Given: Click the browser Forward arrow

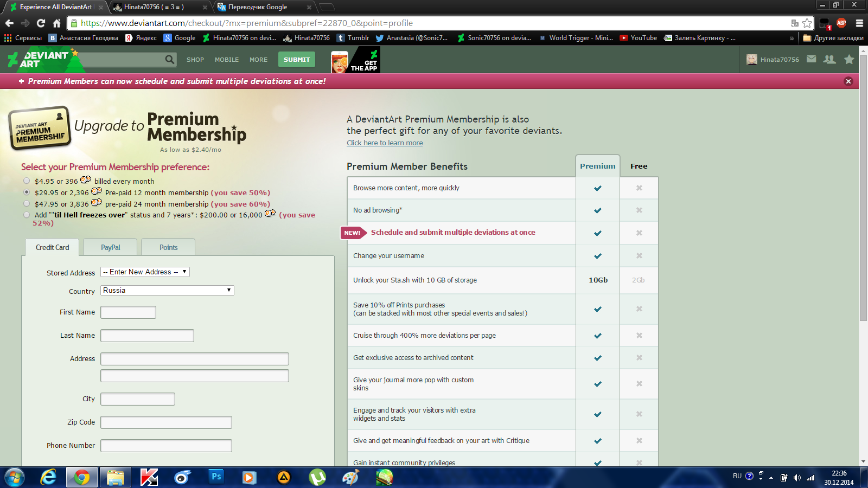Looking at the screenshot, I should pyautogui.click(x=25, y=23).
